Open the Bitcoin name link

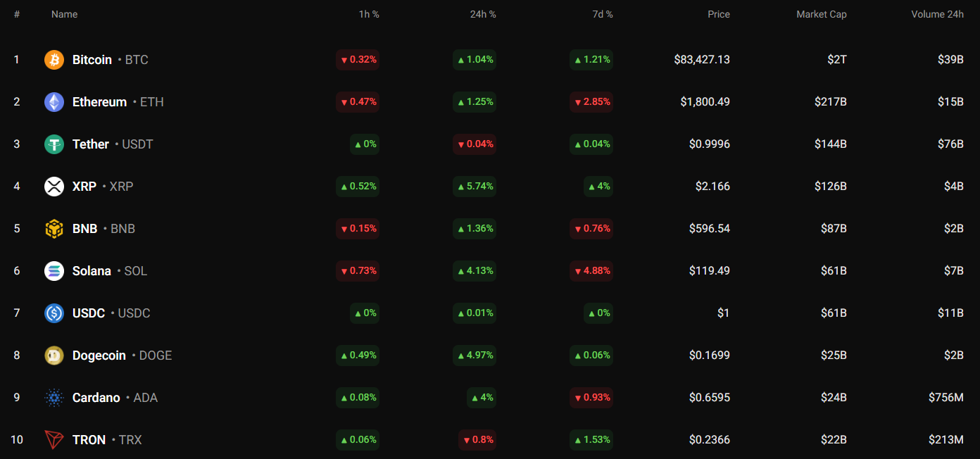click(92, 60)
